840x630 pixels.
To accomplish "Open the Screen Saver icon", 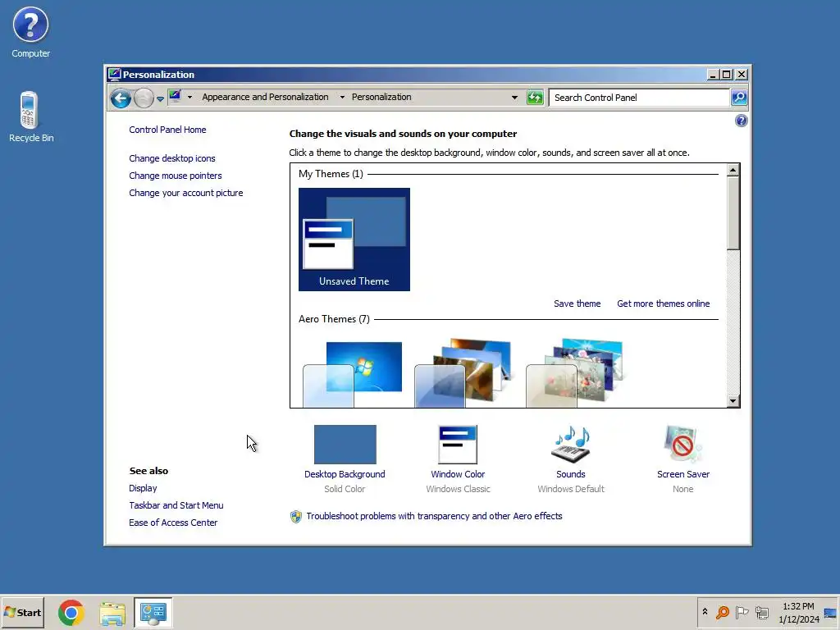I will tap(682, 444).
